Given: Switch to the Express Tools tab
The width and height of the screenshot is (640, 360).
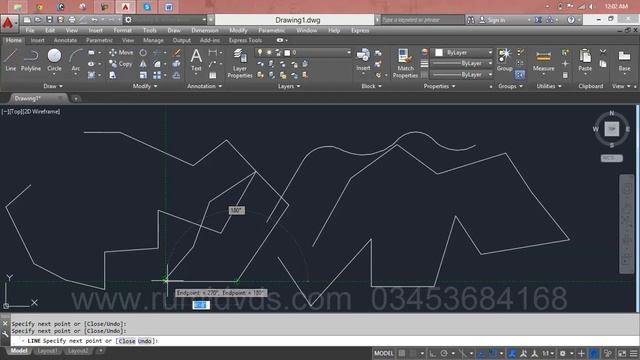Looking at the screenshot, I should click(x=245, y=40).
